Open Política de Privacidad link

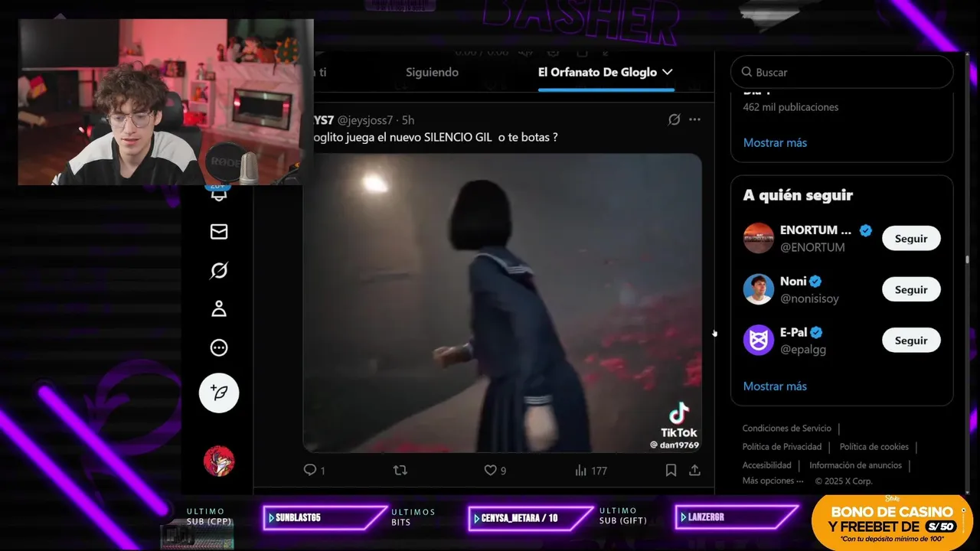pyautogui.click(x=782, y=447)
